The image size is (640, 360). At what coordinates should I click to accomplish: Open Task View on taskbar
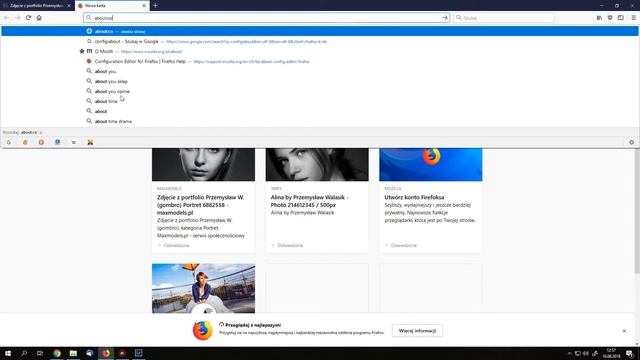(40, 353)
